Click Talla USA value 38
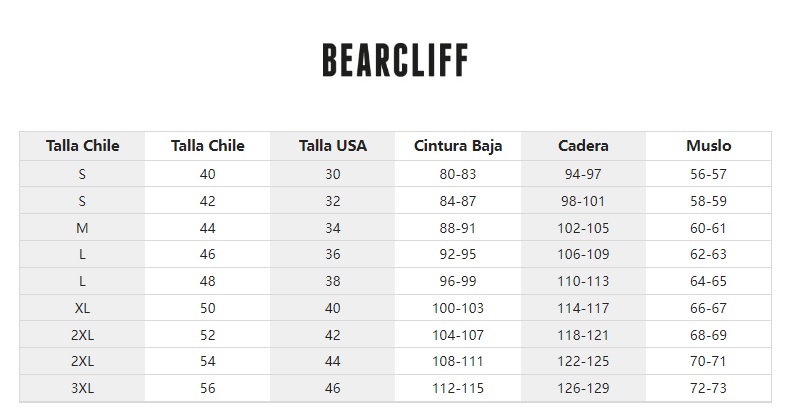 [x=333, y=281]
